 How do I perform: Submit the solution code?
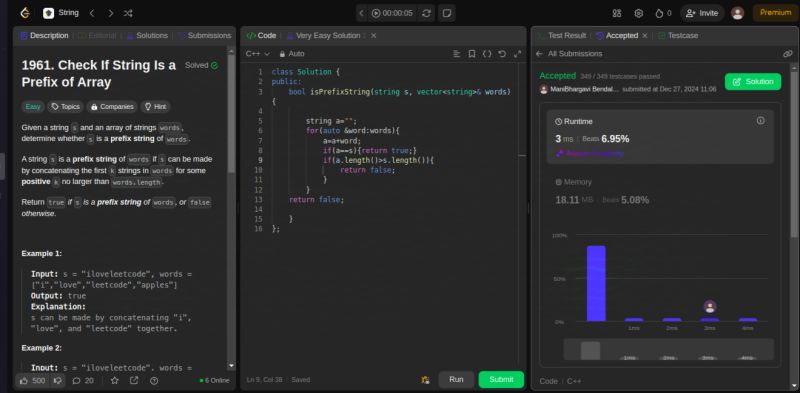(x=501, y=379)
